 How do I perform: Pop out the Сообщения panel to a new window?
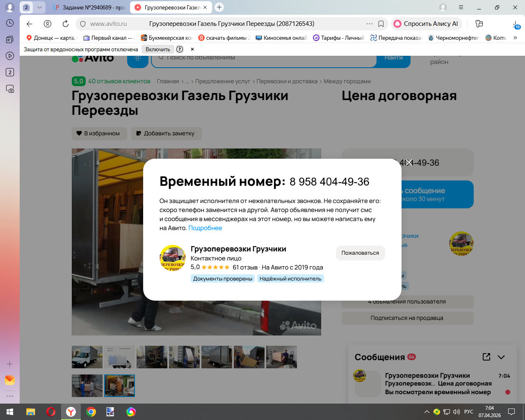point(486,357)
